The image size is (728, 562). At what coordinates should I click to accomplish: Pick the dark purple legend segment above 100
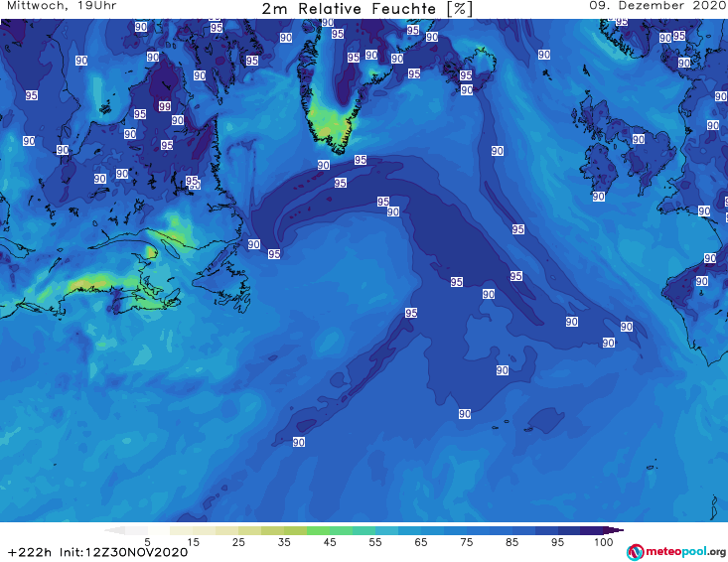click(614, 530)
